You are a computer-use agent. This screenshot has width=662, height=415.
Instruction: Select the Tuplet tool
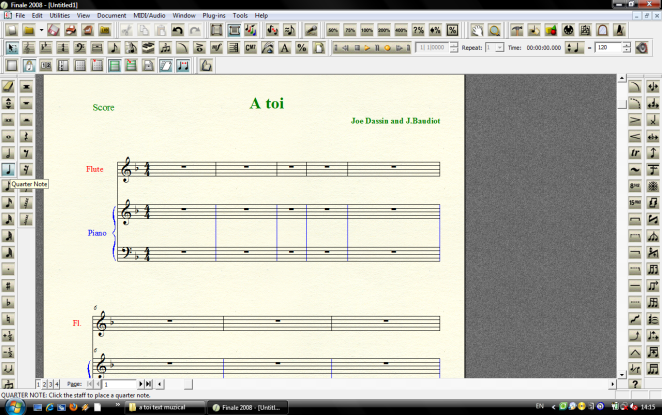tap(165, 48)
